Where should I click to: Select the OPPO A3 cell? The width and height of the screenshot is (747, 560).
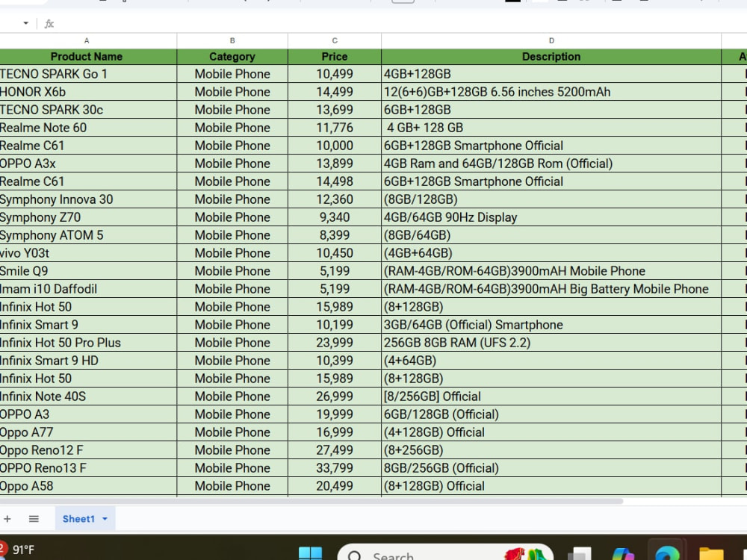(88, 414)
